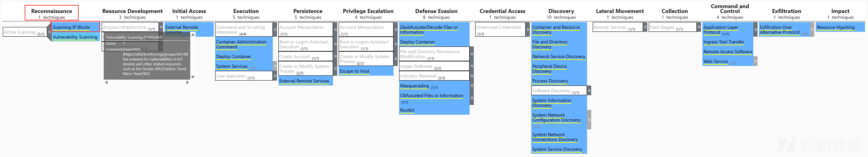This screenshot has height=157, width=868.
Task: Expand Unsecured Credentials sub-techniques handle
Action: 528,29
